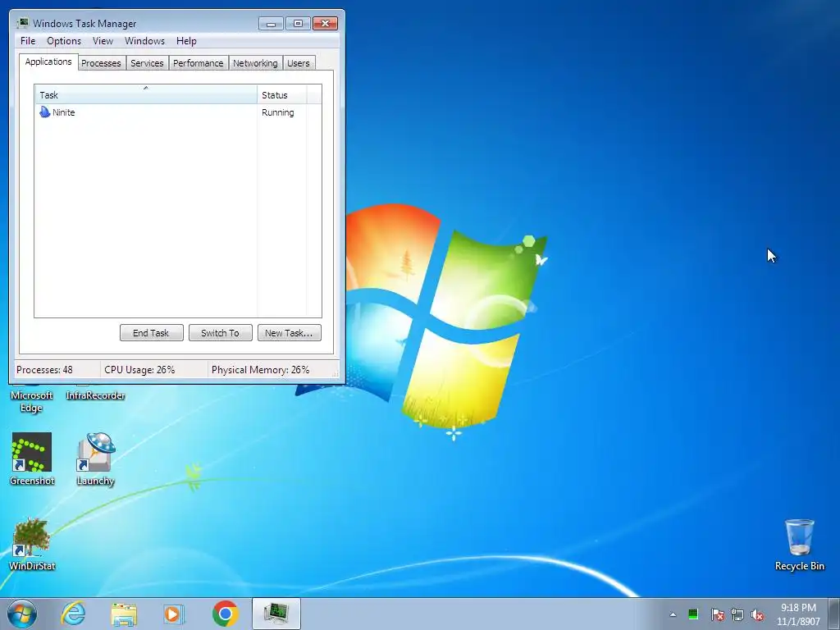
Task: Select the Microsoft Edge desktop shortcut label
Action: [x=32, y=401]
